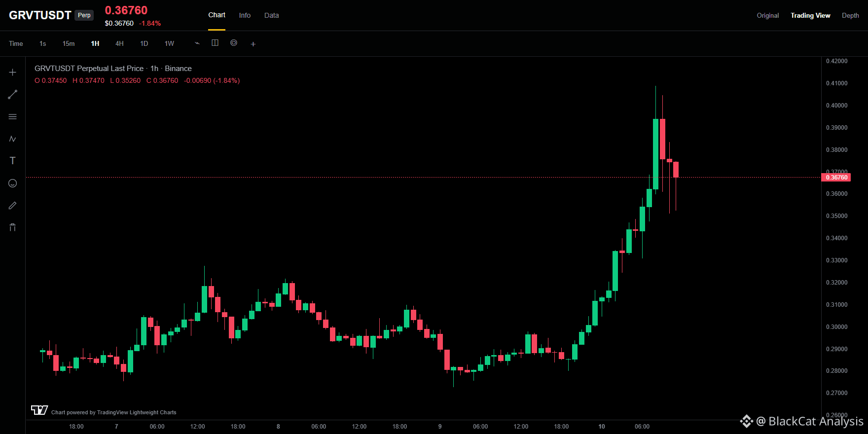Select the 1D timeframe
This screenshot has height=434, width=868.
coord(144,43)
